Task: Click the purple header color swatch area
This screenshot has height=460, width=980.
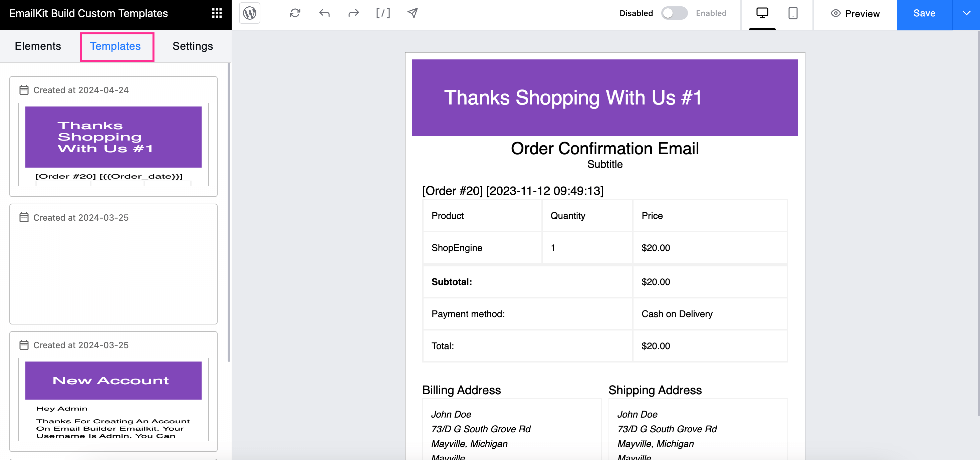Action: (x=604, y=96)
